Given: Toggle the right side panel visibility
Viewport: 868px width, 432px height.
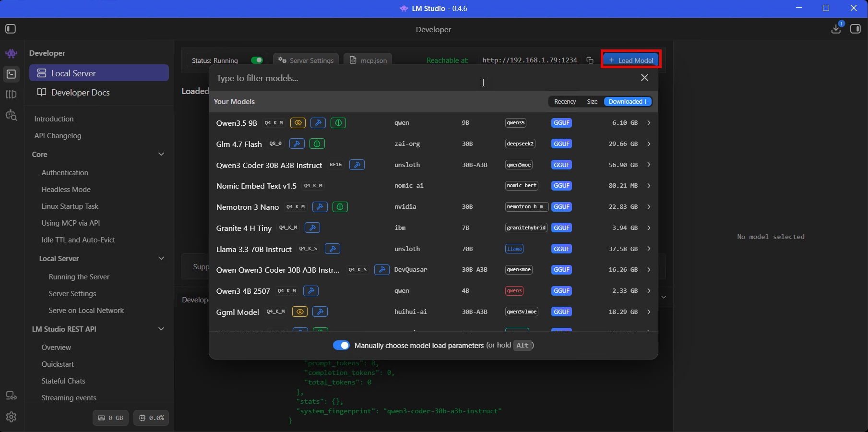Looking at the screenshot, I should pos(856,29).
